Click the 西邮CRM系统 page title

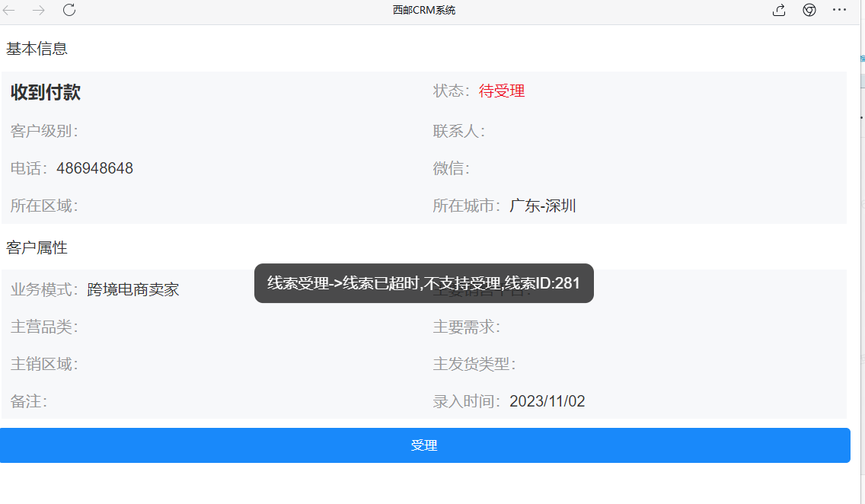(x=423, y=10)
